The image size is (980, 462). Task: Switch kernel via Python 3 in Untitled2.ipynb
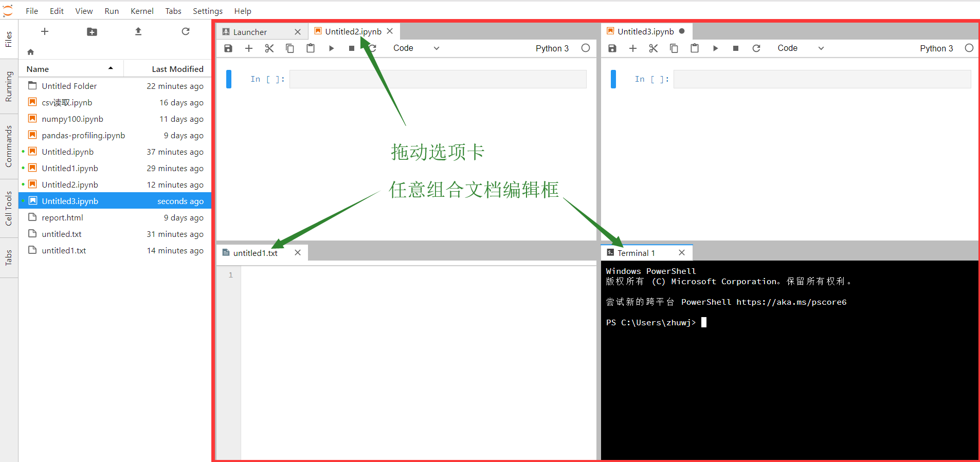tap(552, 48)
